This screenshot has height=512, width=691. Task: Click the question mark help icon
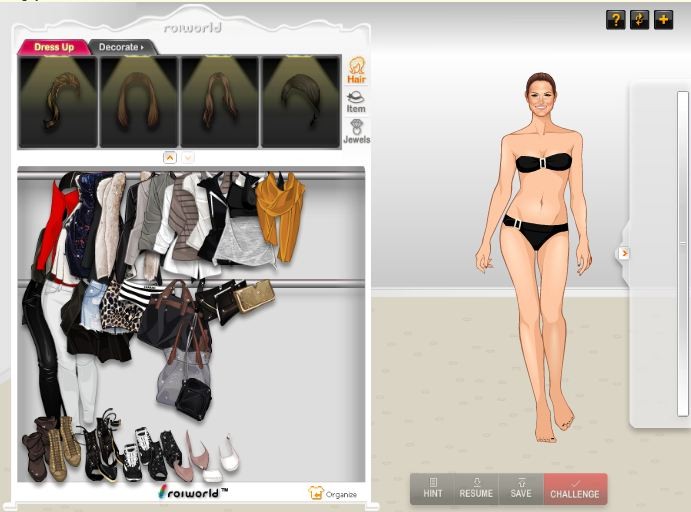[x=615, y=20]
